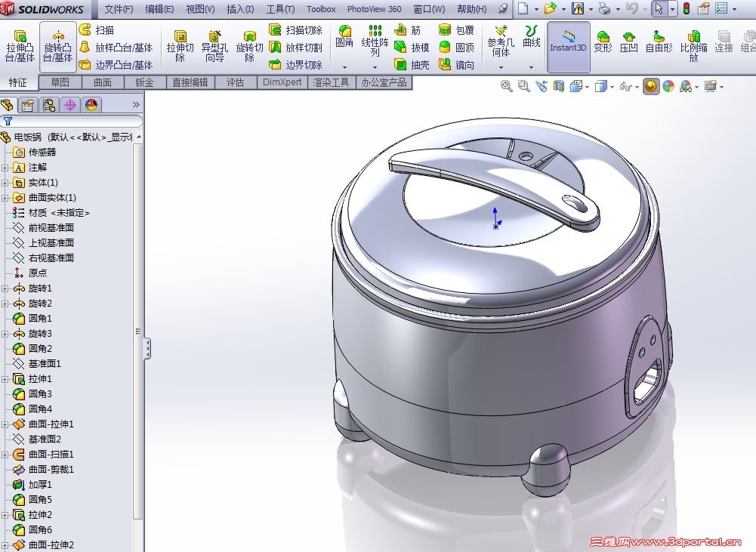Open the DimXpertManager crosshair tab
Screen dimensions: 756x552
(x=70, y=105)
